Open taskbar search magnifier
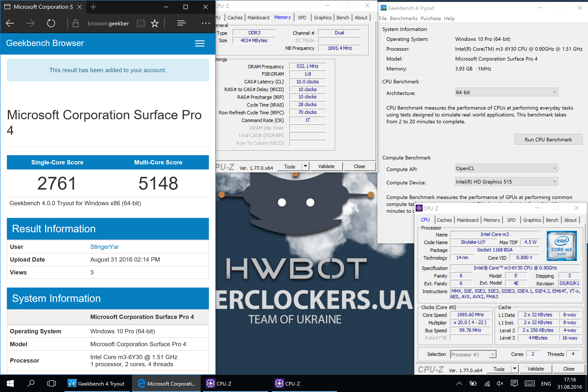 (x=31, y=383)
